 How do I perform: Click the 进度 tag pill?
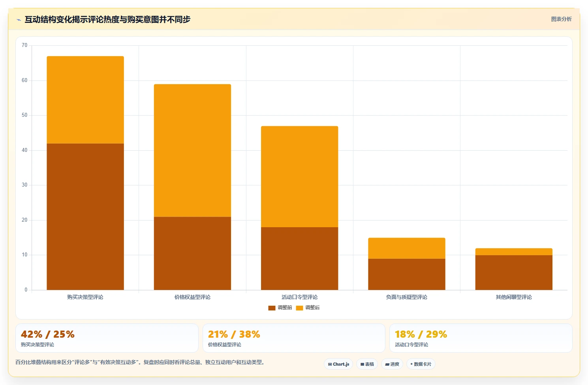pyautogui.click(x=392, y=364)
